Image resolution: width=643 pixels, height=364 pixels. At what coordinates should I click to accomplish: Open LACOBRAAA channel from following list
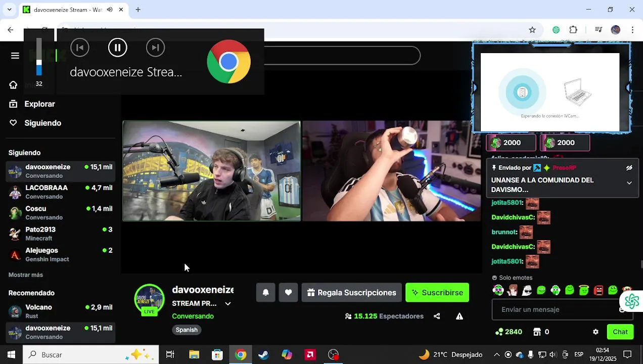point(61,192)
